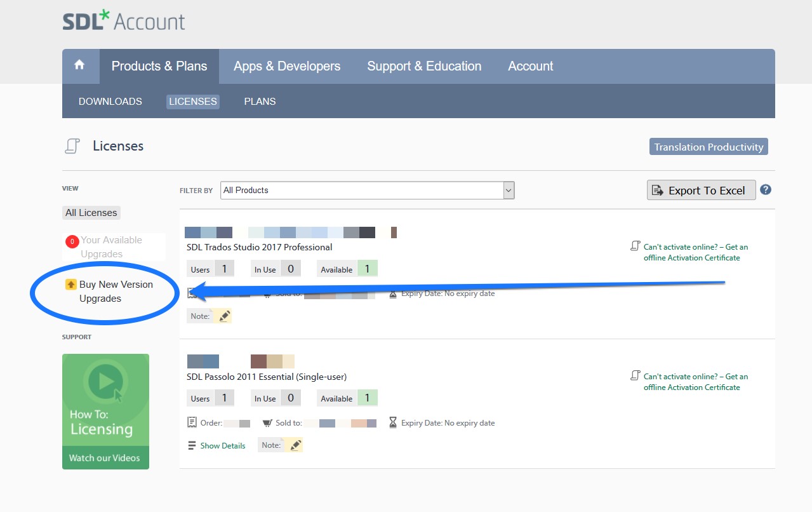Click Passolo In Use count box
Viewport: 812px width, 512px height.
pyautogui.click(x=276, y=398)
